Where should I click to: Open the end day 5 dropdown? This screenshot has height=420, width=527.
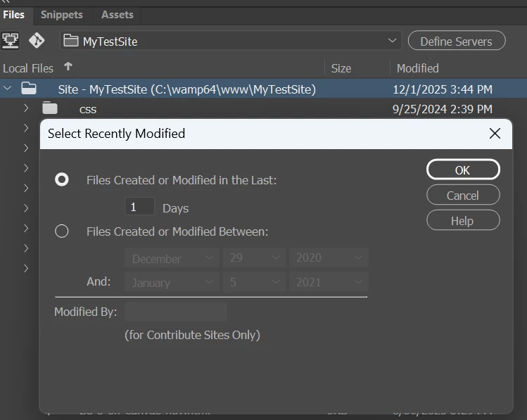(x=255, y=282)
